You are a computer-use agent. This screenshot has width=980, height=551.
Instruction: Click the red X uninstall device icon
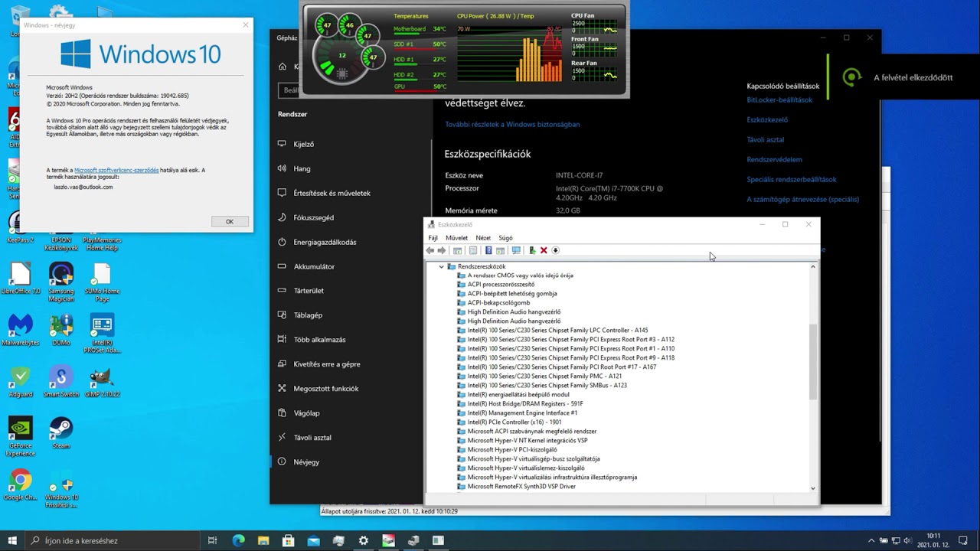(544, 250)
